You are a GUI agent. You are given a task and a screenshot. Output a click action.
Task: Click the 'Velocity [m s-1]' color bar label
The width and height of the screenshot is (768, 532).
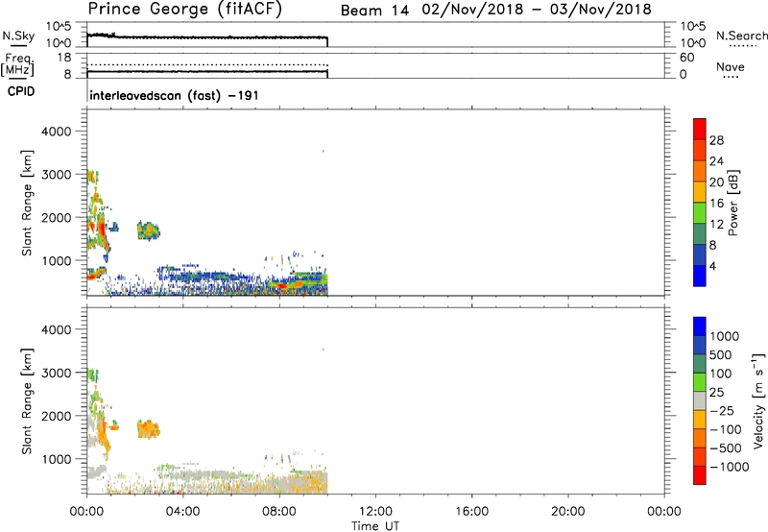[x=758, y=400]
